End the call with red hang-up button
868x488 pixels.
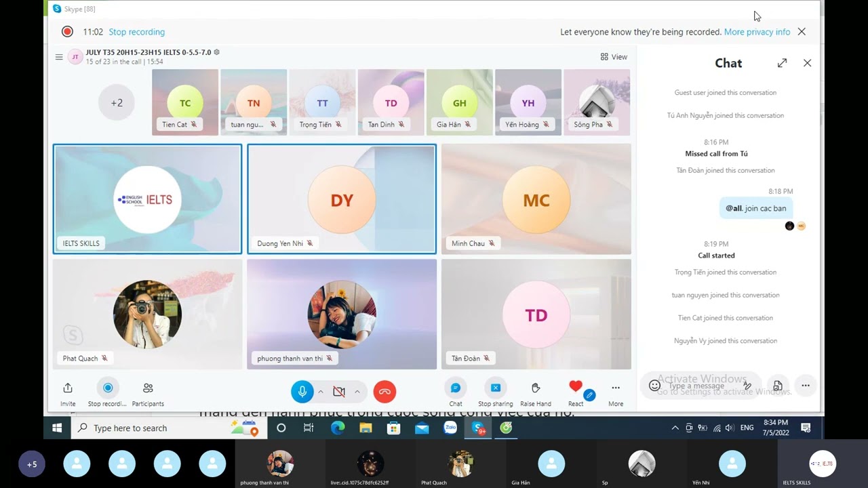pyautogui.click(x=384, y=392)
